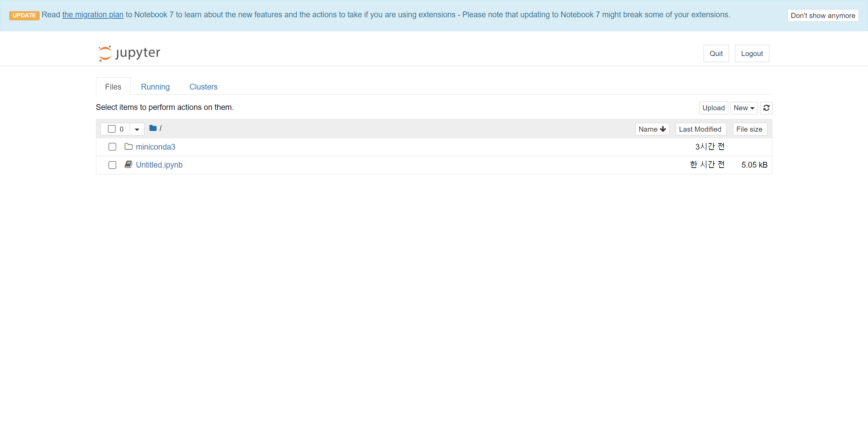Sort files by Last Modified
Viewport: 868px width, 438px height.
coord(700,129)
